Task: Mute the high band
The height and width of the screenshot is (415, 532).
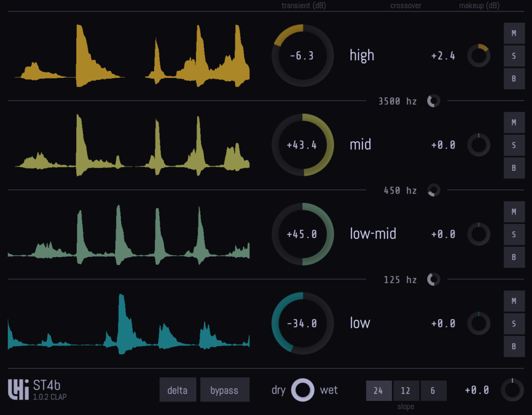Action: pyautogui.click(x=514, y=33)
